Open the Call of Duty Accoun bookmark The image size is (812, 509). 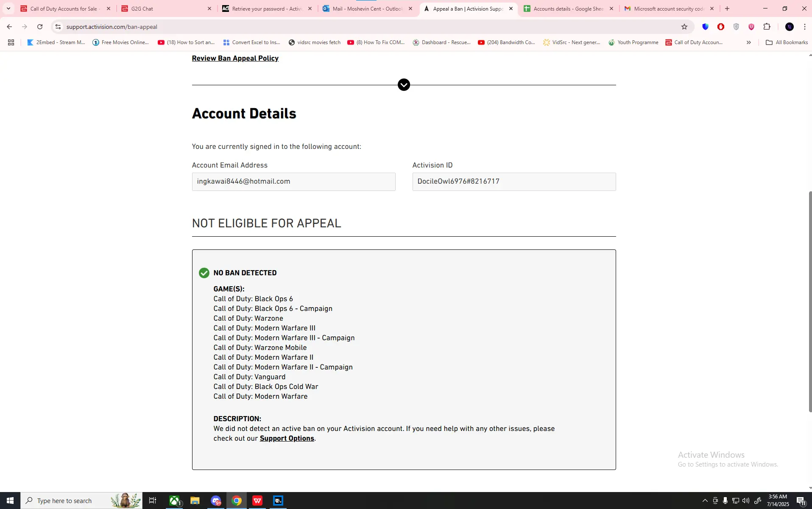pos(694,42)
